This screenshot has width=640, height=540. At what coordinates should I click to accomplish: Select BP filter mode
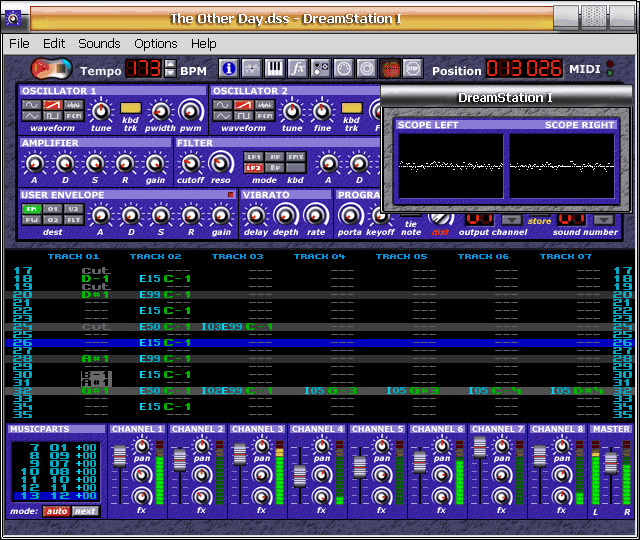point(275,168)
